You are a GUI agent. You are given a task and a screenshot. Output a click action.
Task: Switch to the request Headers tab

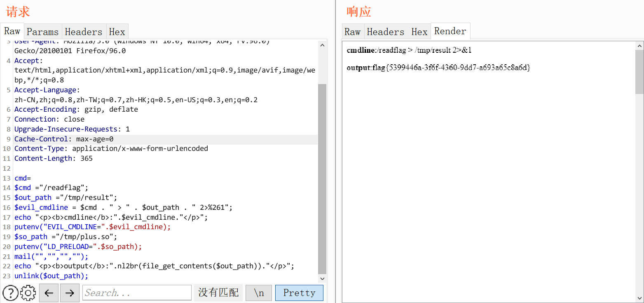(83, 32)
